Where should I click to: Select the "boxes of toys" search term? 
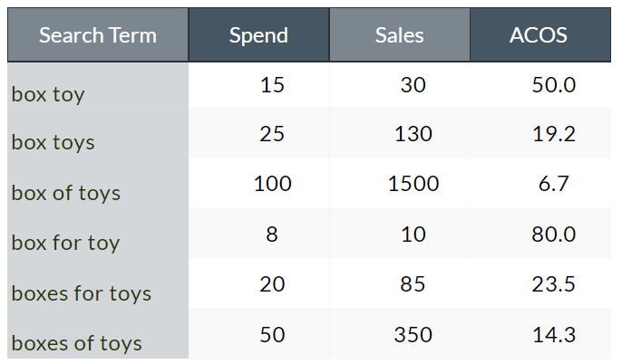coord(76,343)
